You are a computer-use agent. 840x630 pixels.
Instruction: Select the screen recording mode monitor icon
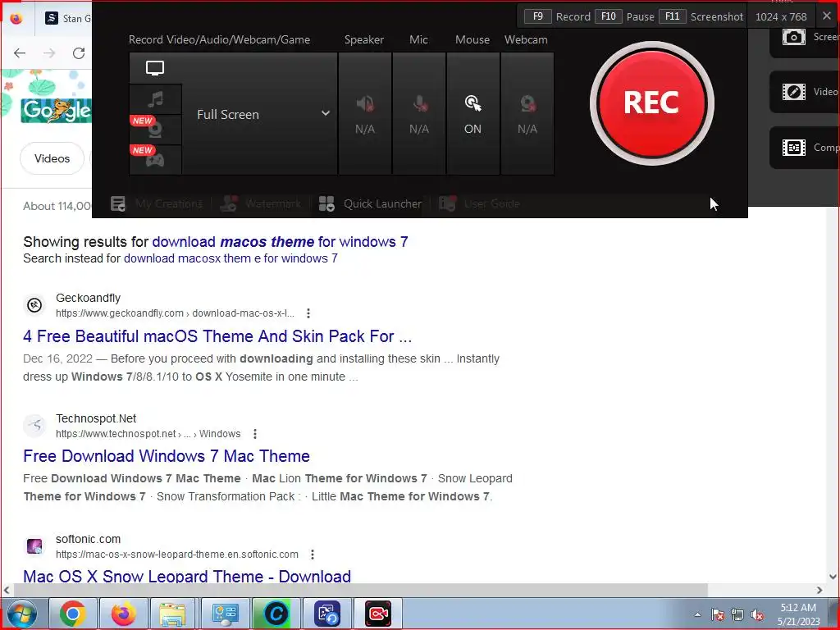tap(155, 68)
